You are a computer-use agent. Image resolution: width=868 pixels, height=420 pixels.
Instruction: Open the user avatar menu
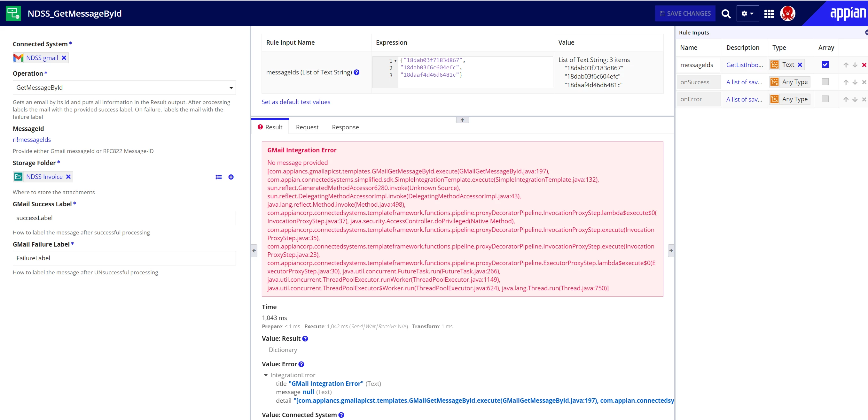pos(787,13)
